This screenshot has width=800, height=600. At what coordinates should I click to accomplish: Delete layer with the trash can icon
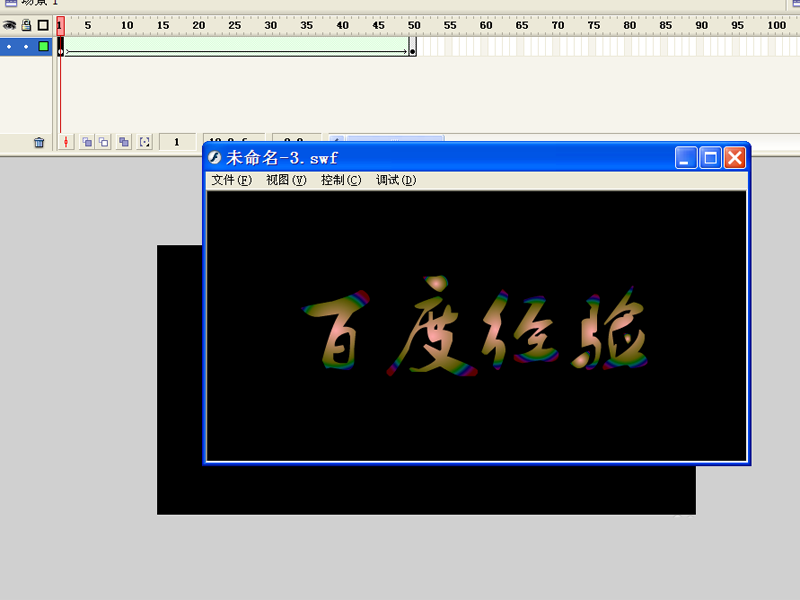(39, 142)
